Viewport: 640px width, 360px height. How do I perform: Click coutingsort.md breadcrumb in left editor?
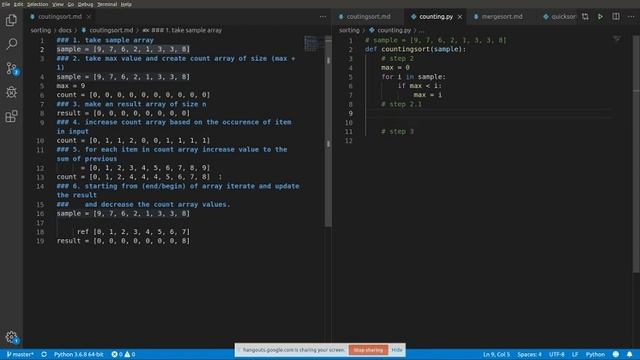[x=111, y=30]
